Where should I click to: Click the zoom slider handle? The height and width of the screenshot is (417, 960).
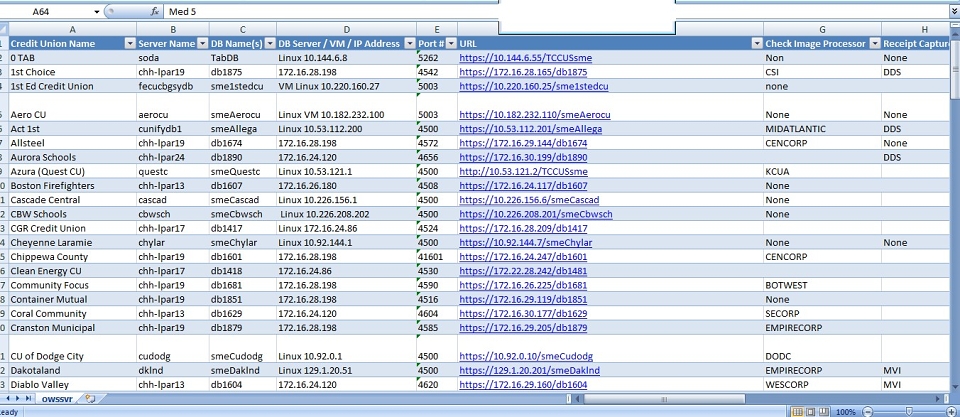[909, 411]
